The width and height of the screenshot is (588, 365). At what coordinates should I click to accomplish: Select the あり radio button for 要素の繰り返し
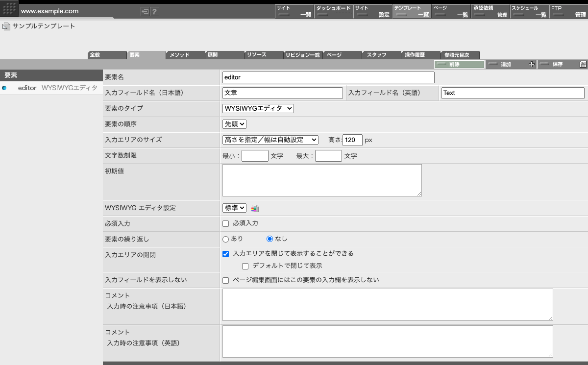pyautogui.click(x=225, y=239)
